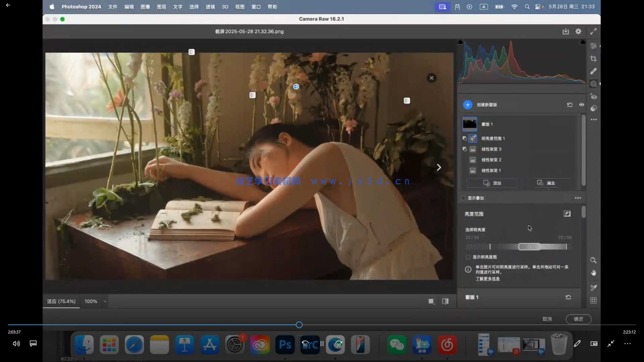Select the Zoom magnifier tool

click(593, 260)
